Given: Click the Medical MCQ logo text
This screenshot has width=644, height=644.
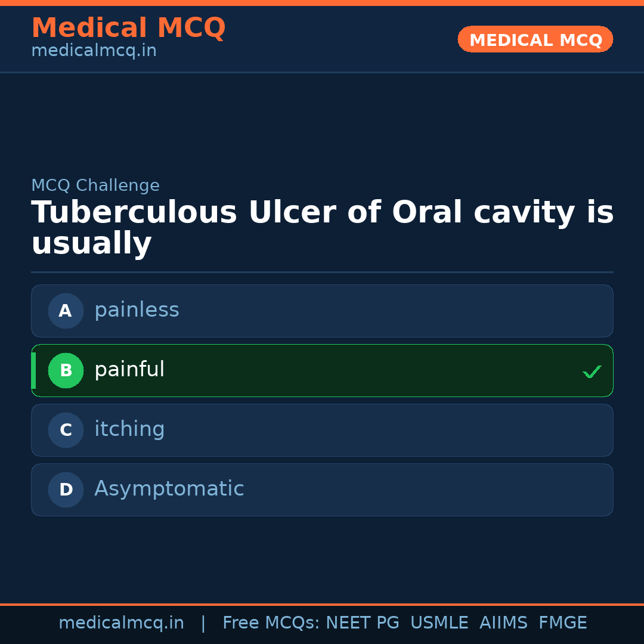Looking at the screenshot, I should pyautogui.click(x=128, y=28).
